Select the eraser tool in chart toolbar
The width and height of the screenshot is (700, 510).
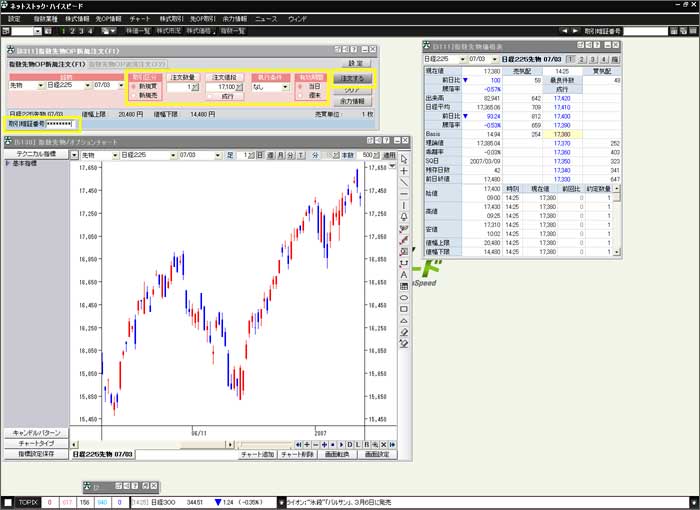click(404, 333)
